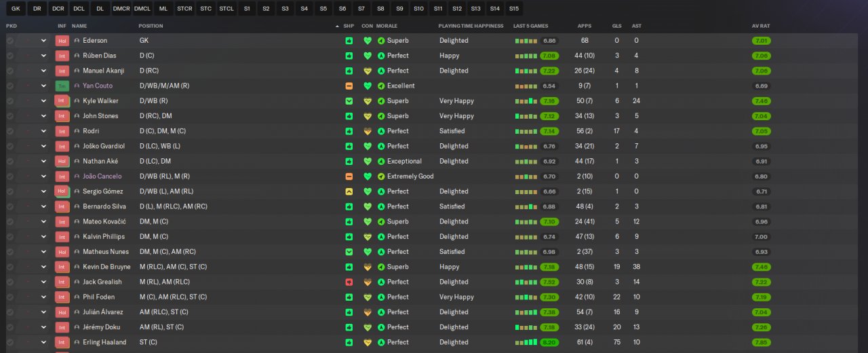Image resolution: width=868 pixels, height=353 pixels.
Task: Click Yan Couto's green Tm badge
Action: pyautogui.click(x=62, y=86)
